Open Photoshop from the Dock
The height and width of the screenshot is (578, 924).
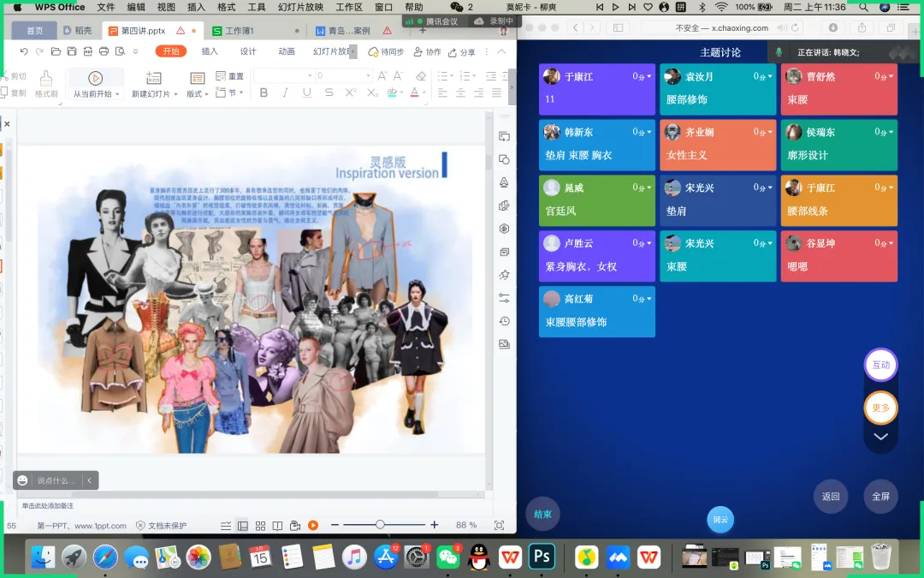(542, 557)
